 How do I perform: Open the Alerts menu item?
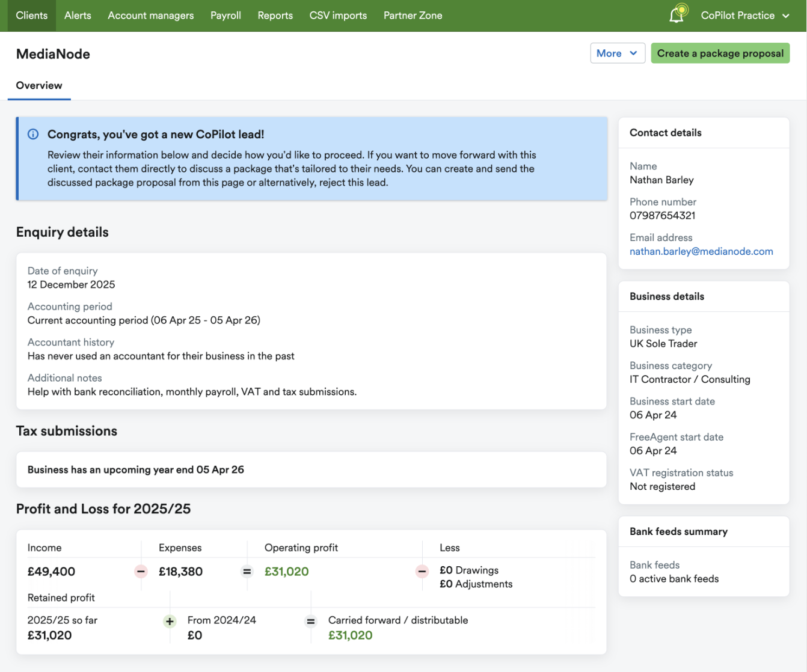(78, 16)
